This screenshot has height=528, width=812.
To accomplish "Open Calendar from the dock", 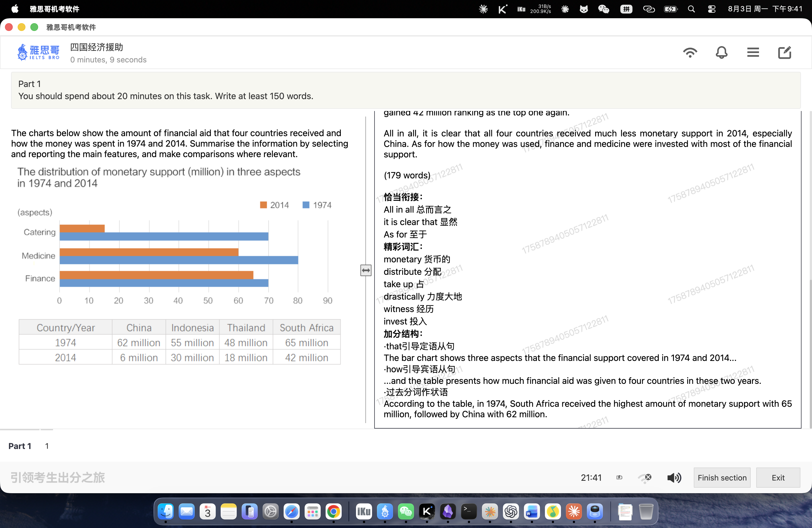I will pos(207,511).
